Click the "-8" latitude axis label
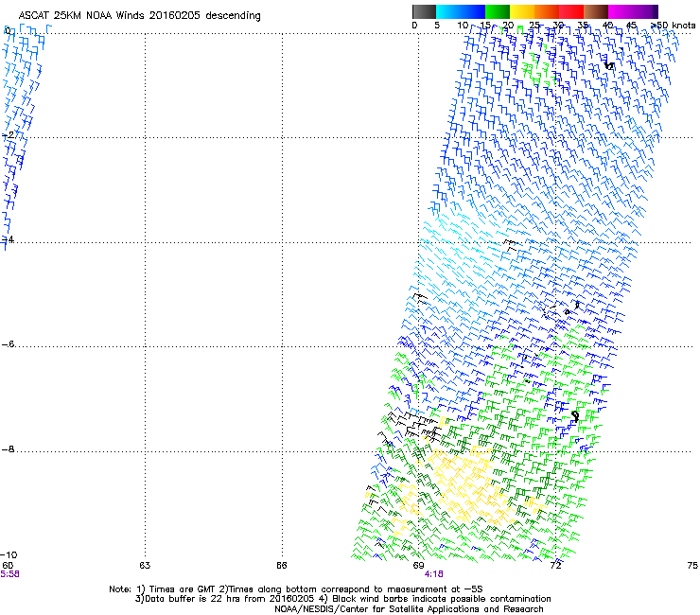 coord(8,449)
